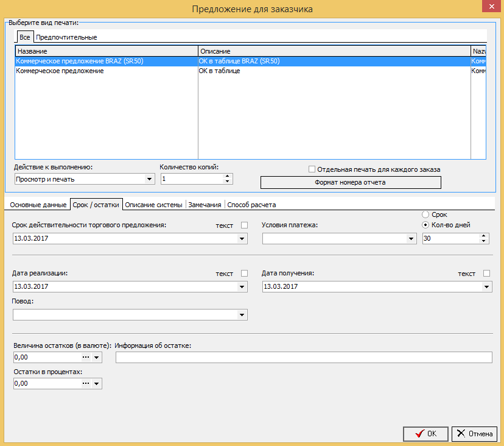
Task: Select the Кол-во дней radio button
Action: click(x=425, y=225)
